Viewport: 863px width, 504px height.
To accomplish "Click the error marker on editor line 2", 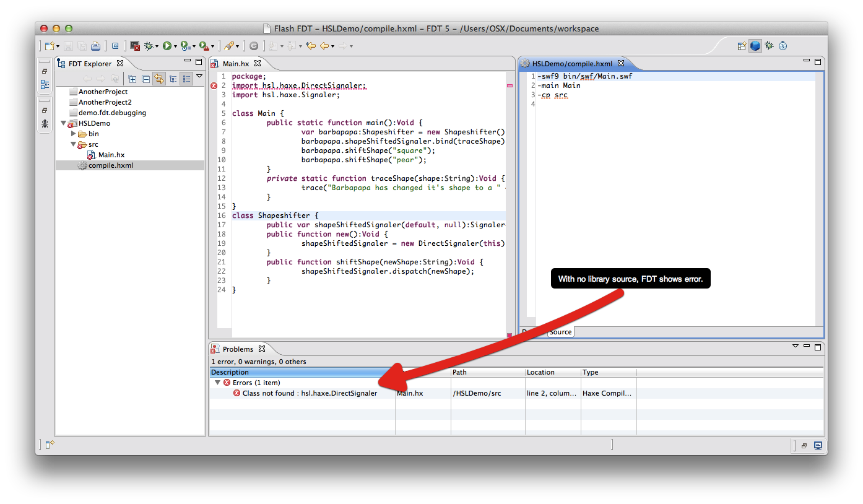I will click(x=214, y=85).
